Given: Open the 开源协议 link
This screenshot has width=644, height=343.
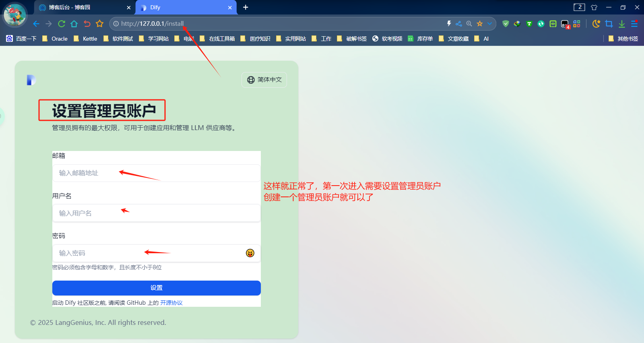Looking at the screenshot, I should (171, 303).
